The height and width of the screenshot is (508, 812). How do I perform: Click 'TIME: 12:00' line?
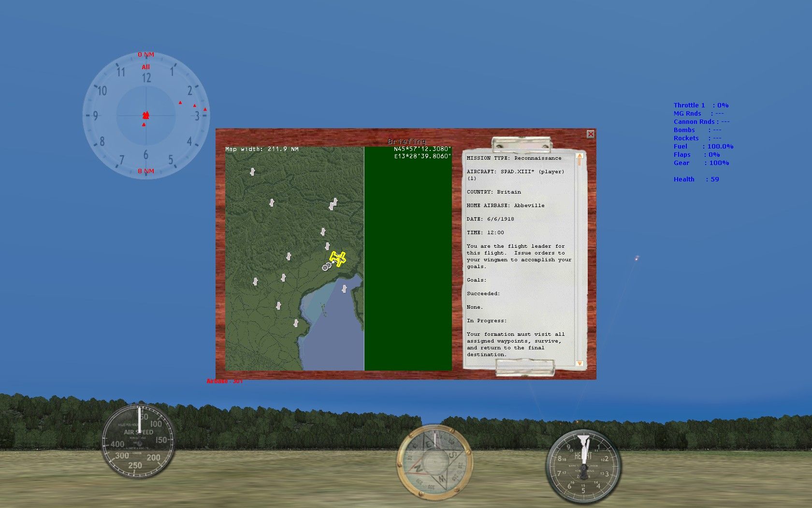tap(485, 233)
